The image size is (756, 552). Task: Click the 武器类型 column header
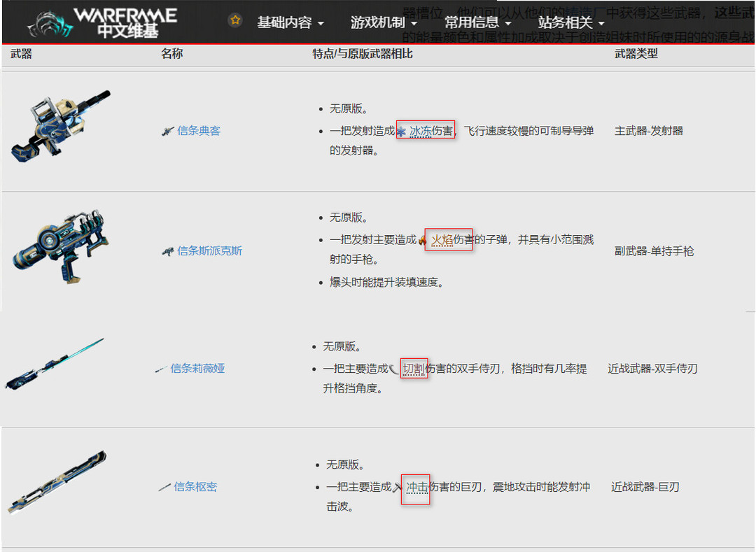[636, 53]
